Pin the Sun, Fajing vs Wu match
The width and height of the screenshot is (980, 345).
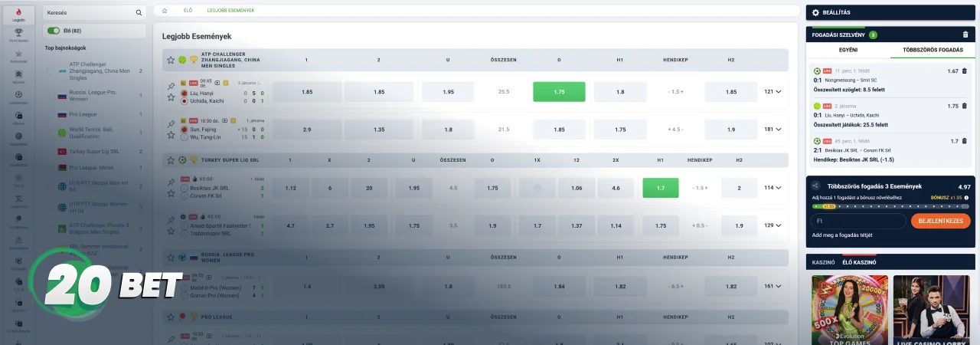click(171, 124)
